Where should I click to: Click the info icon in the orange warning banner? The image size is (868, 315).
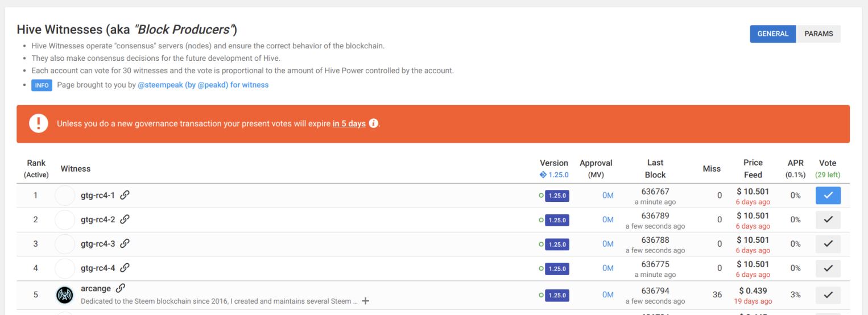tap(374, 123)
